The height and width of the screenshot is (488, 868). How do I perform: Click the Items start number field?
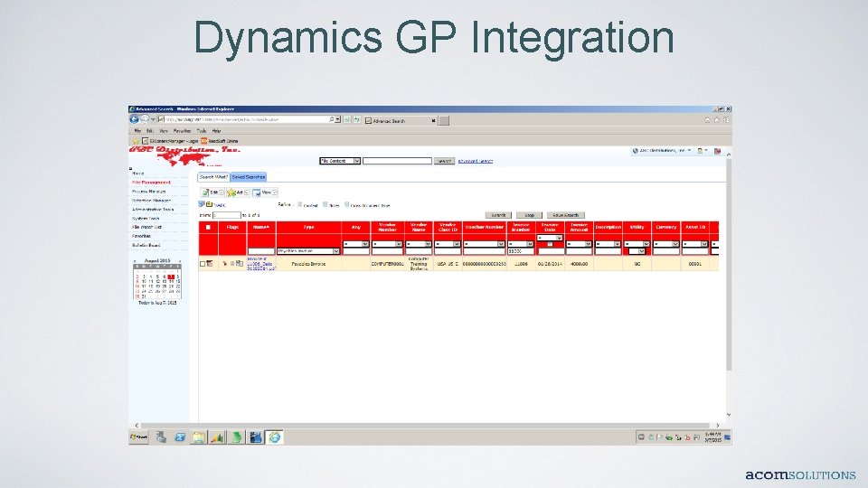[227, 215]
